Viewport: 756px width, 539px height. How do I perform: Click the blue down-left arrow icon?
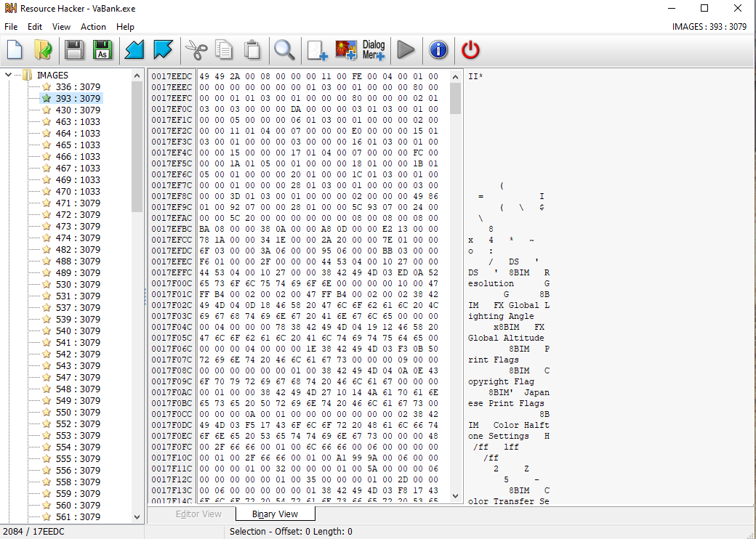pos(134,50)
